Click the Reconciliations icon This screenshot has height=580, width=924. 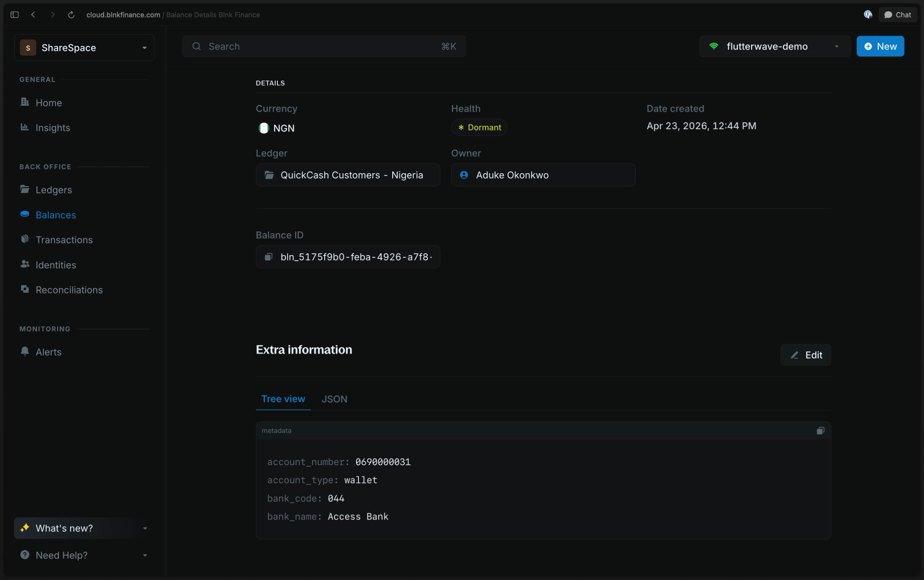[x=25, y=289]
